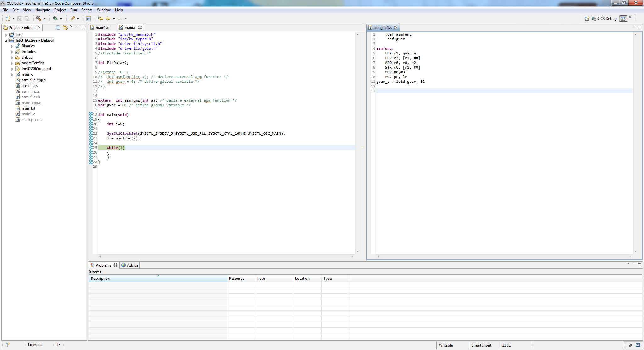Toggle the block selection mode icon
This screenshot has width=644, height=350.
click(x=88, y=19)
